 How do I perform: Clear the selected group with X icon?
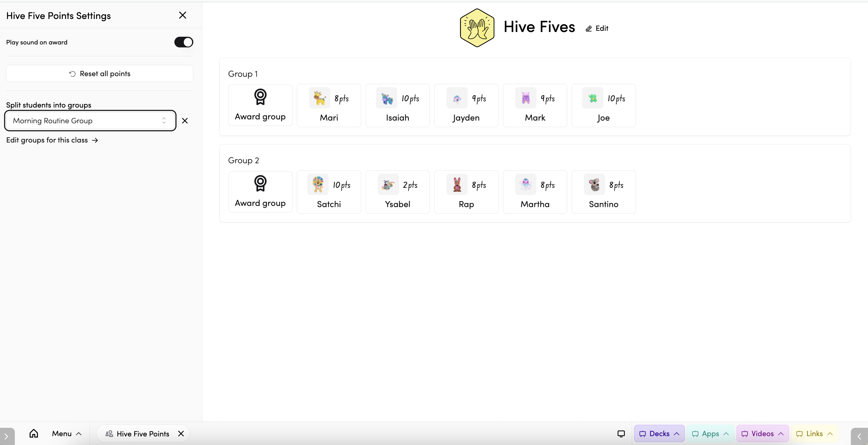click(x=185, y=121)
